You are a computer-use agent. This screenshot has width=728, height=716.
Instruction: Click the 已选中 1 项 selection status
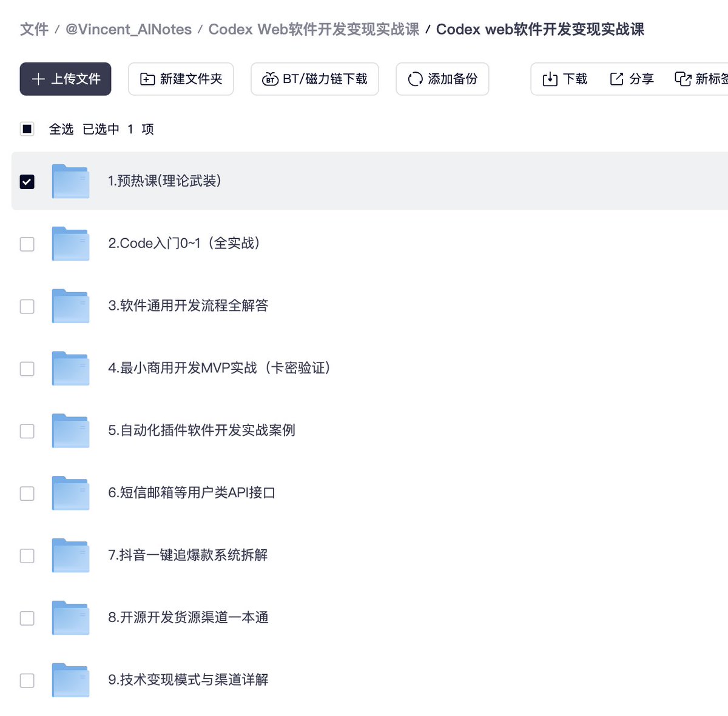click(118, 129)
